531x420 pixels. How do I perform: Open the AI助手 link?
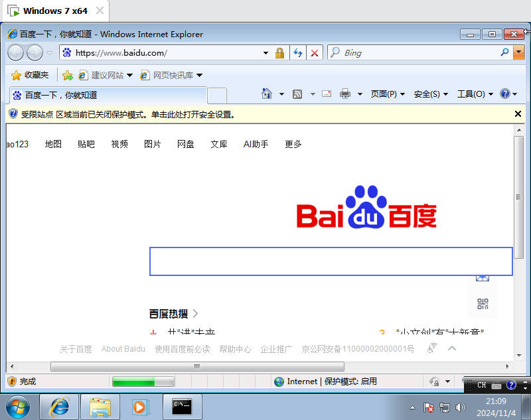(256, 144)
